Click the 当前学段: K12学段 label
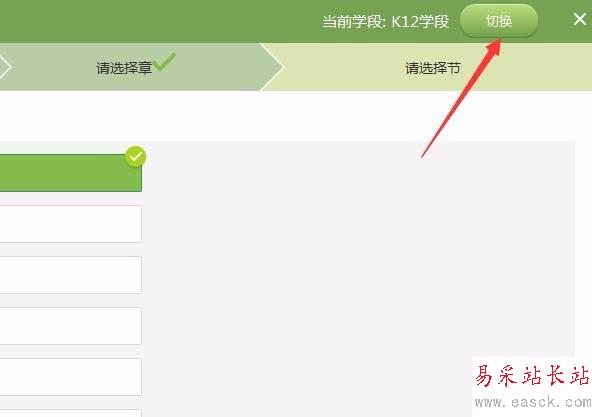592x417 pixels. (x=385, y=22)
